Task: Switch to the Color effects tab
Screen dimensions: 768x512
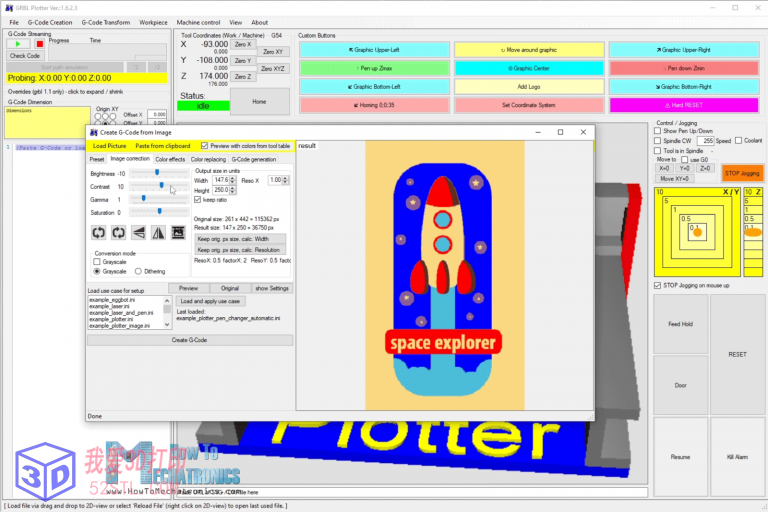Action: pos(170,159)
